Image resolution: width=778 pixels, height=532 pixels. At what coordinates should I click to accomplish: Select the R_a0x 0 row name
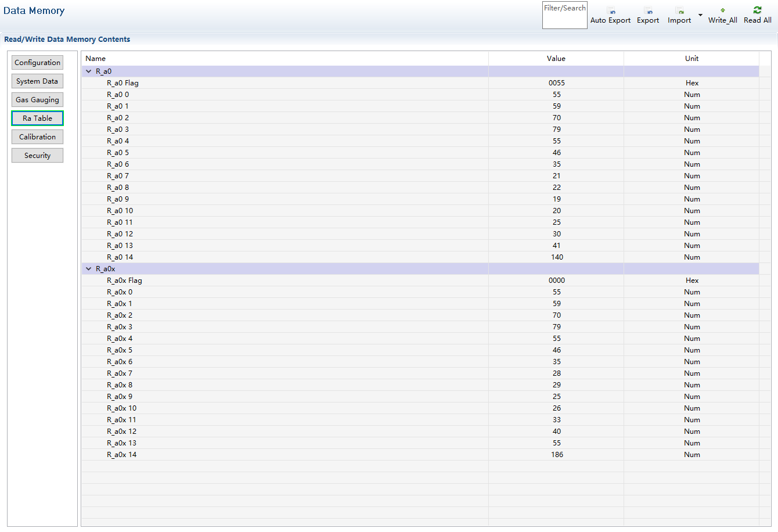(x=120, y=292)
